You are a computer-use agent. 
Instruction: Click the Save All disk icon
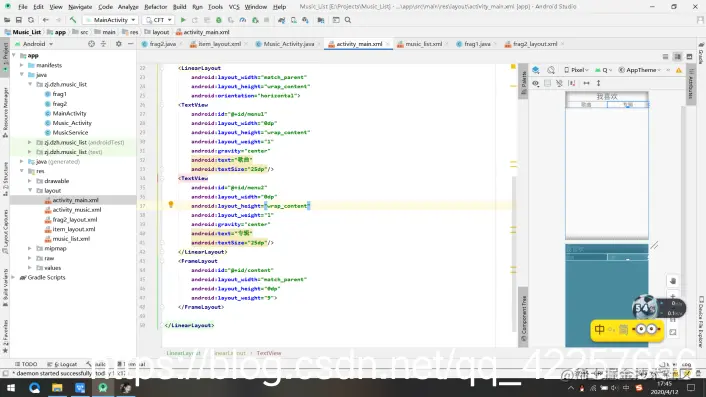click(18, 20)
